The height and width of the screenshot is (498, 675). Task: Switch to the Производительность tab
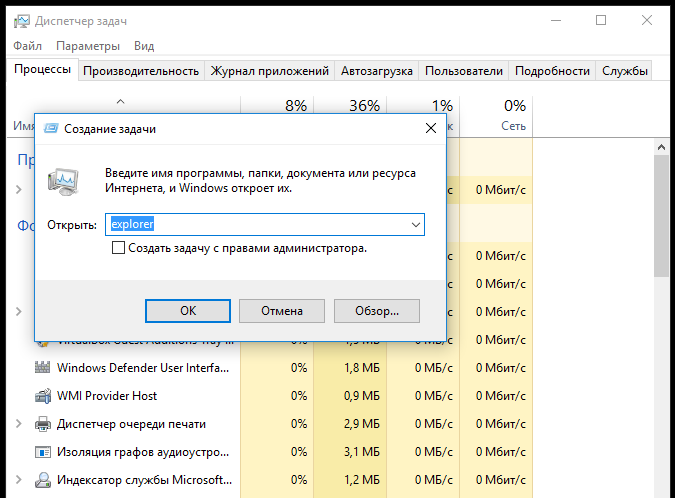pyautogui.click(x=141, y=71)
